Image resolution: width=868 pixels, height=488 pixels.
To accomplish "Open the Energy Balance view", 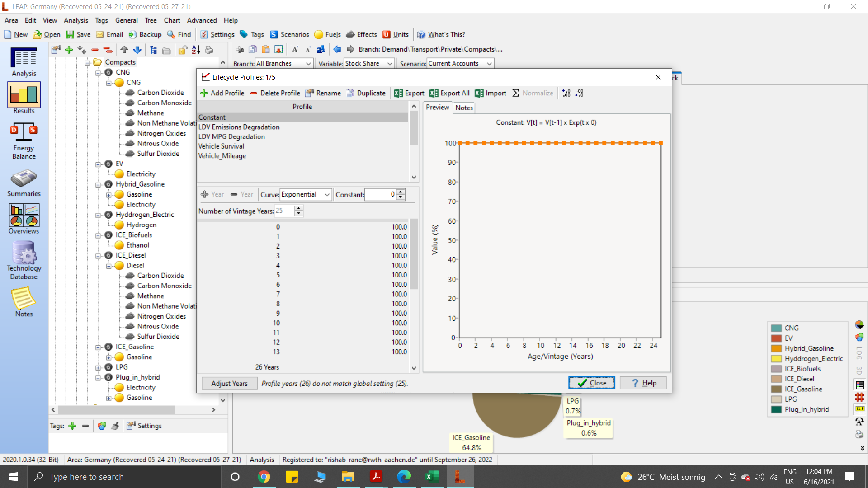I will (24, 141).
